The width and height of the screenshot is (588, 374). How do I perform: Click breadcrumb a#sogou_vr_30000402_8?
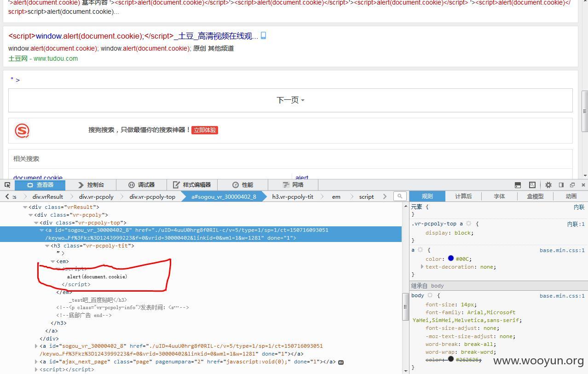click(x=224, y=196)
